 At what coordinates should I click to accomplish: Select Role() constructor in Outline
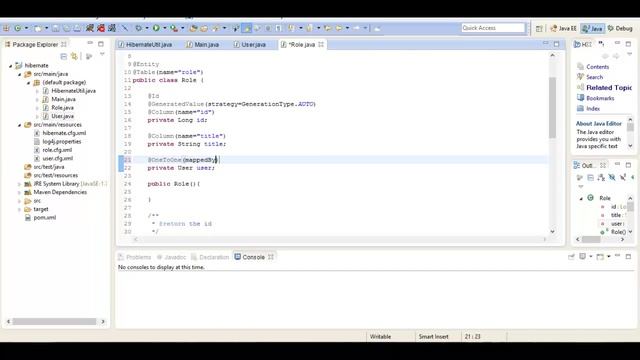[618, 232]
